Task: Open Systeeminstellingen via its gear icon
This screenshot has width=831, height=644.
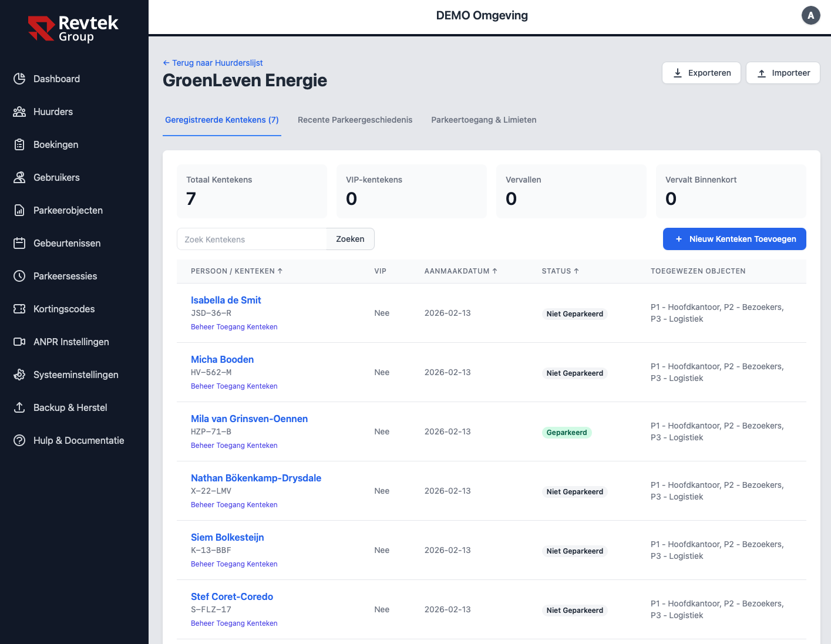Action: pyautogui.click(x=19, y=375)
